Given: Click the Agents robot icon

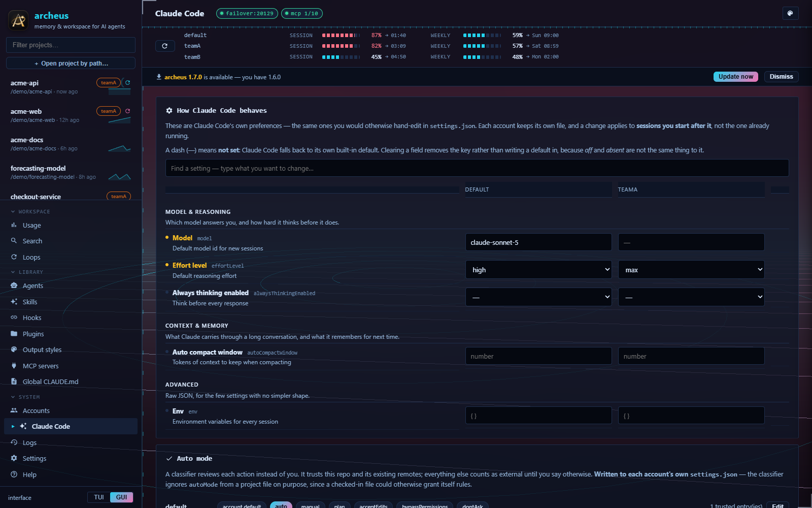Looking at the screenshot, I should click(14, 285).
